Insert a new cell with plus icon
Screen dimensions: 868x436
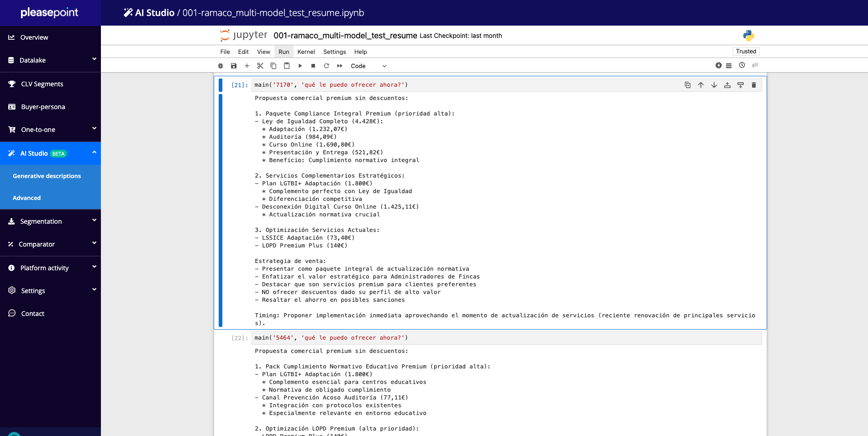pyautogui.click(x=247, y=66)
